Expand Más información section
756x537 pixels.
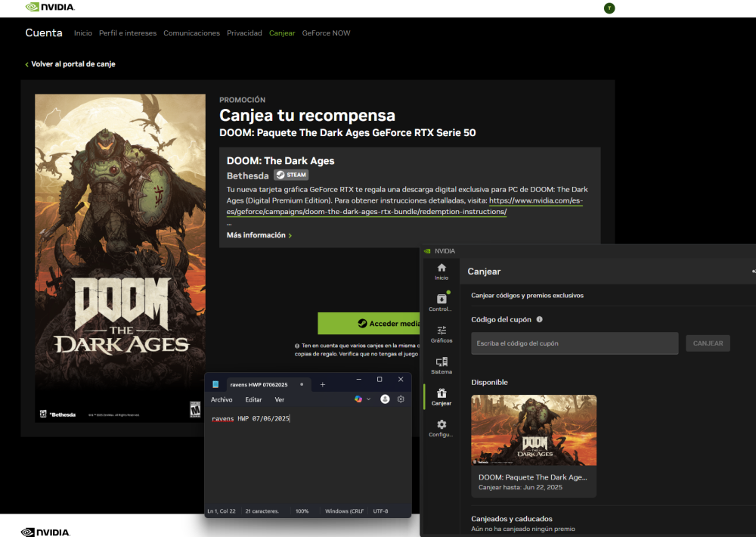tap(259, 235)
